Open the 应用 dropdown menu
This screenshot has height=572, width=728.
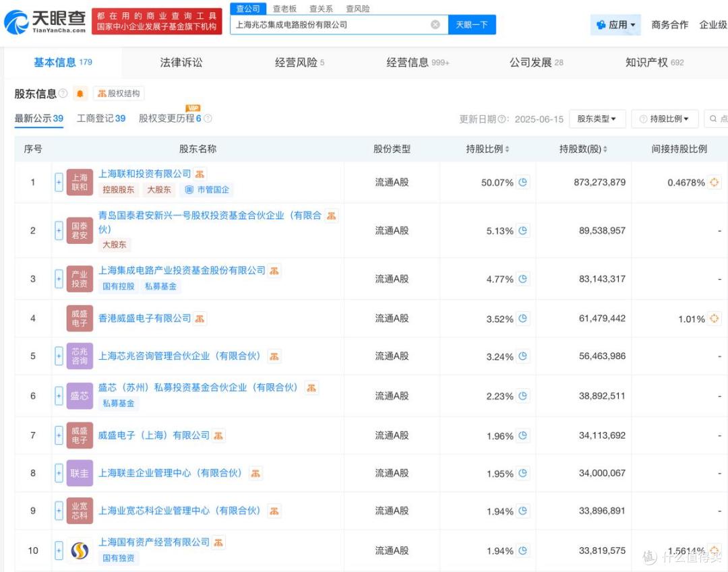pos(615,25)
